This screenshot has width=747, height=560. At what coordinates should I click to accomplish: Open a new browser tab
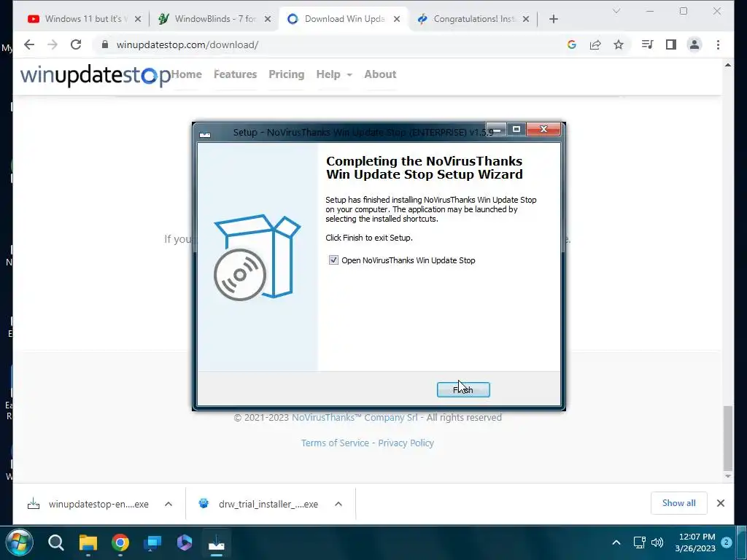553,19
